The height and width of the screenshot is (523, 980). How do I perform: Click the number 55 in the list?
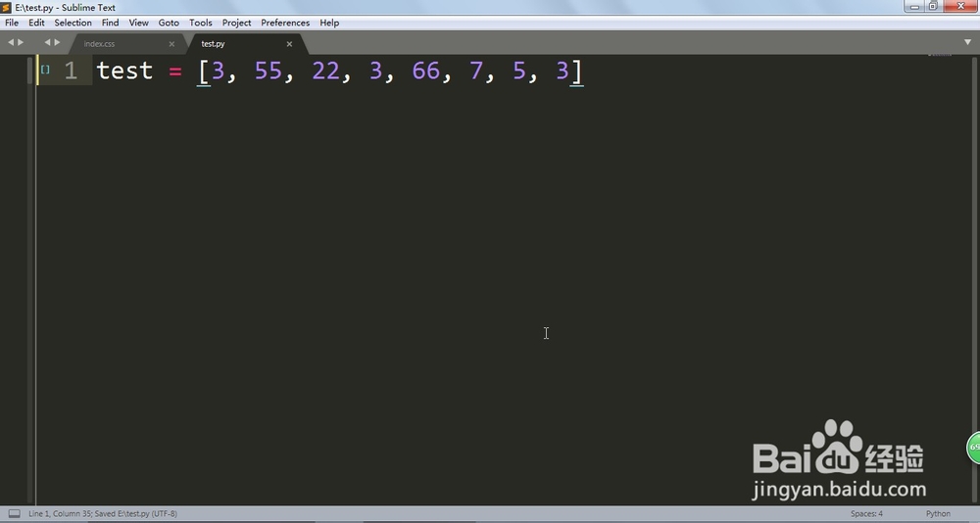click(269, 71)
